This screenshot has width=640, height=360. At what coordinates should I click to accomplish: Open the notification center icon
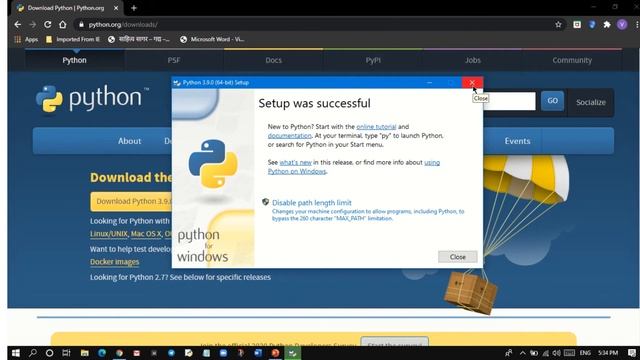click(632, 353)
